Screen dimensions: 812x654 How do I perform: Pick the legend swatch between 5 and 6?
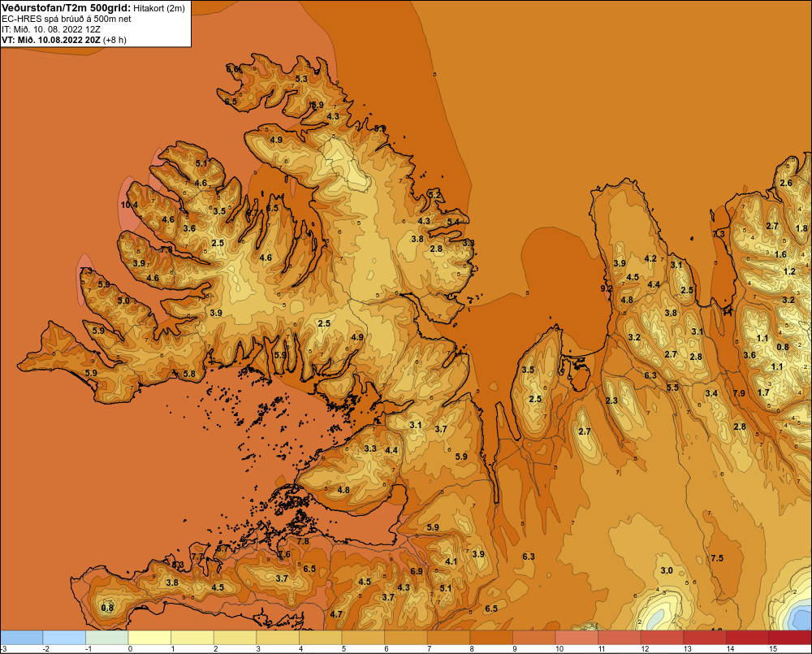[363, 638]
